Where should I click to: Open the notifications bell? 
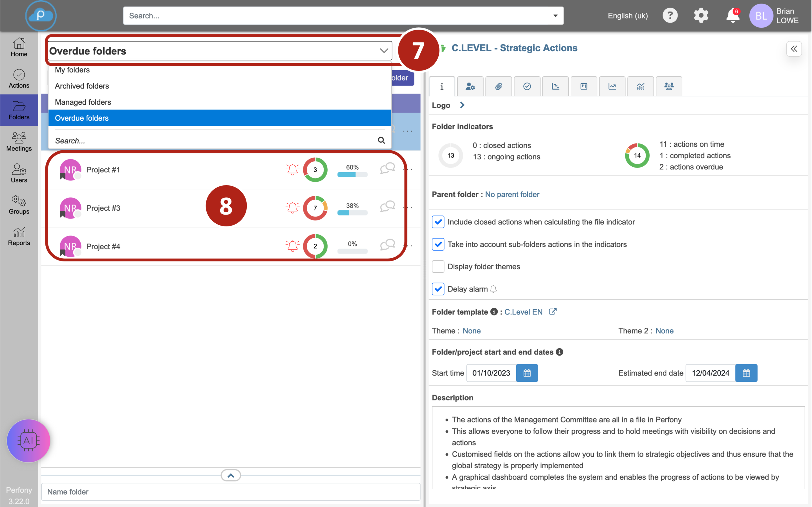tap(732, 16)
